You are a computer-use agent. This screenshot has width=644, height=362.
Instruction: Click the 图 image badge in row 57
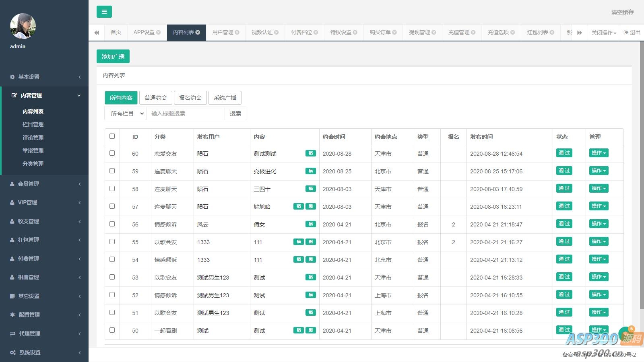(x=310, y=206)
